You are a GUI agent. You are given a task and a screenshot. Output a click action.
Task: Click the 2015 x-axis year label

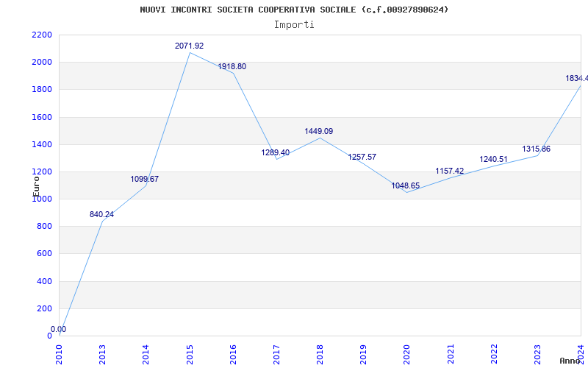coord(190,354)
